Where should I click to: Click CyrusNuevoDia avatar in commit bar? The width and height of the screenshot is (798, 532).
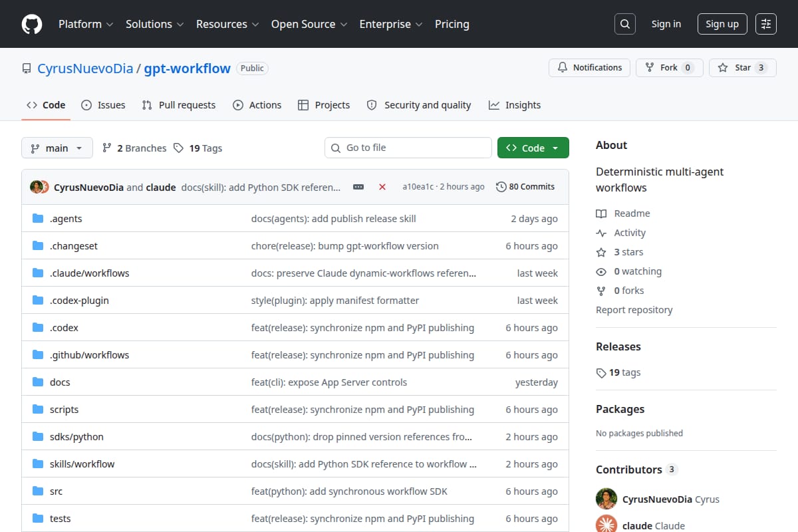click(x=37, y=187)
